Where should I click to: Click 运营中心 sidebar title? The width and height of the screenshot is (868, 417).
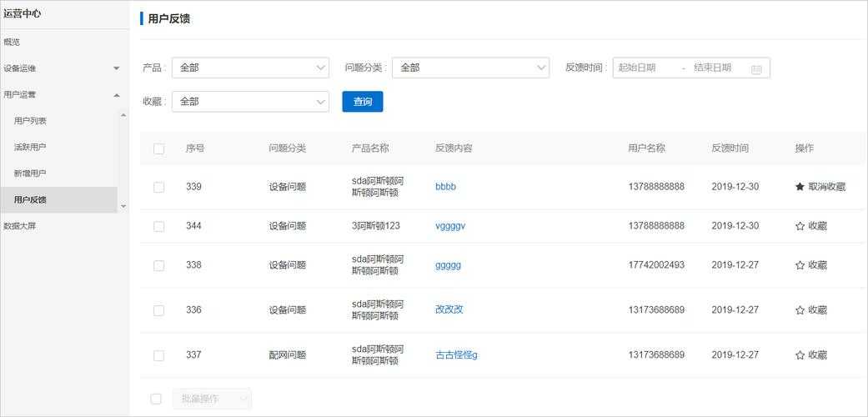(x=23, y=14)
